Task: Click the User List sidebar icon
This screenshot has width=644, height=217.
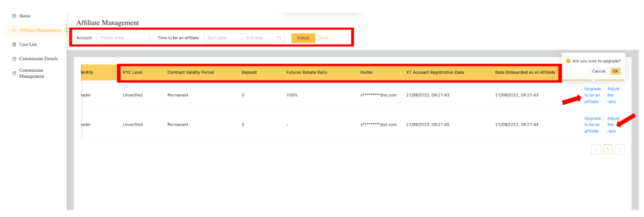Action: point(14,45)
